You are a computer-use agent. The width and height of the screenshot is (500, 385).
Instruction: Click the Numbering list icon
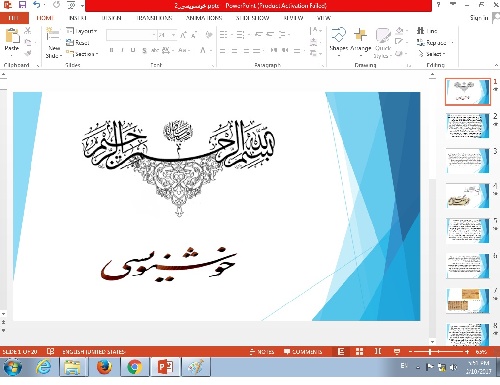tap(240, 34)
